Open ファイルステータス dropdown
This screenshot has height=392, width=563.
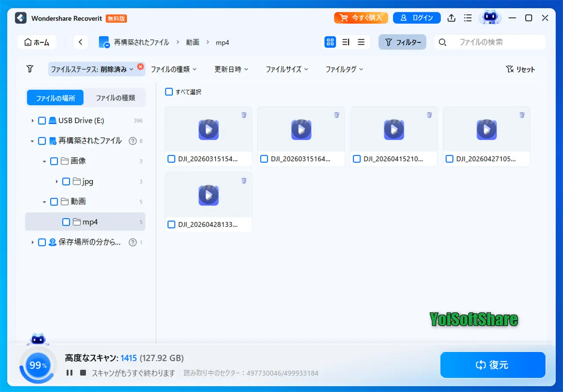92,69
